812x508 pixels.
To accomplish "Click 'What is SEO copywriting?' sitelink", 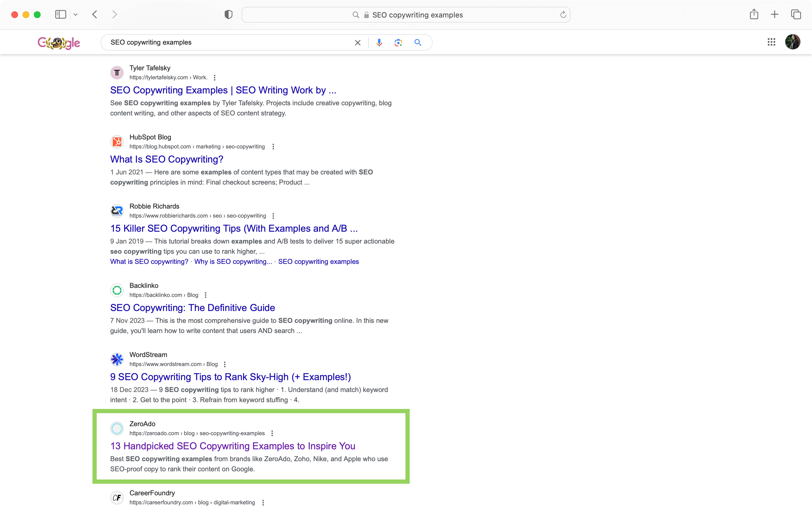I will pos(149,262).
